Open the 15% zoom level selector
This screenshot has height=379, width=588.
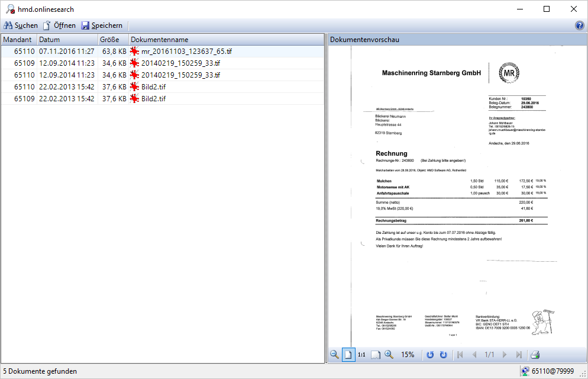coord(408,355)
